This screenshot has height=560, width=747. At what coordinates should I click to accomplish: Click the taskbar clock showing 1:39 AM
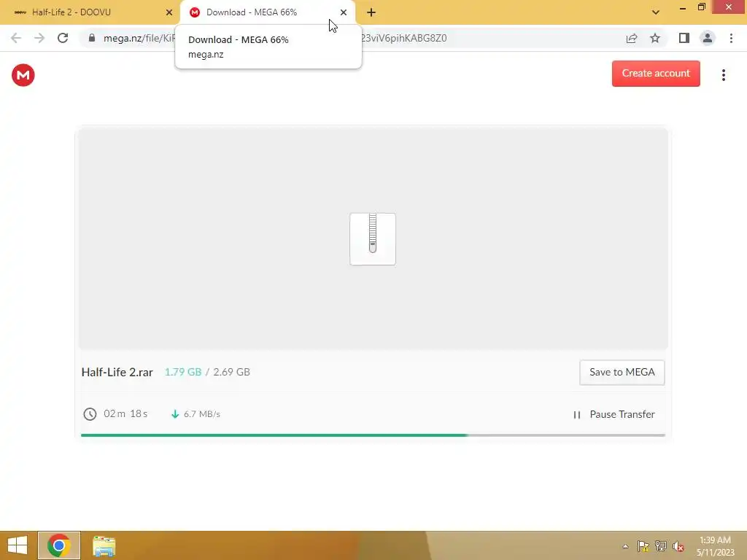click(715, 546)
